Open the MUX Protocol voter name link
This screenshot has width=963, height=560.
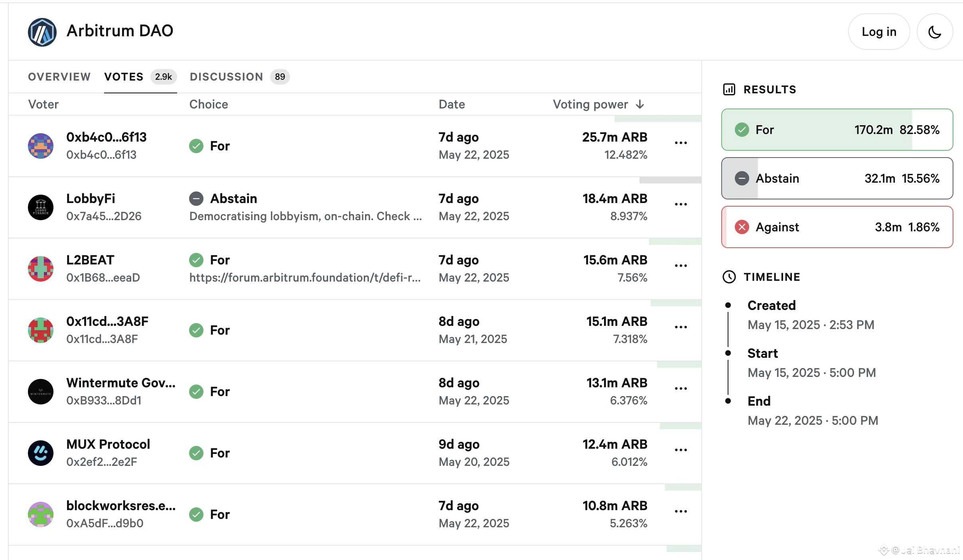pyautogui.click(x=108, y=444)
